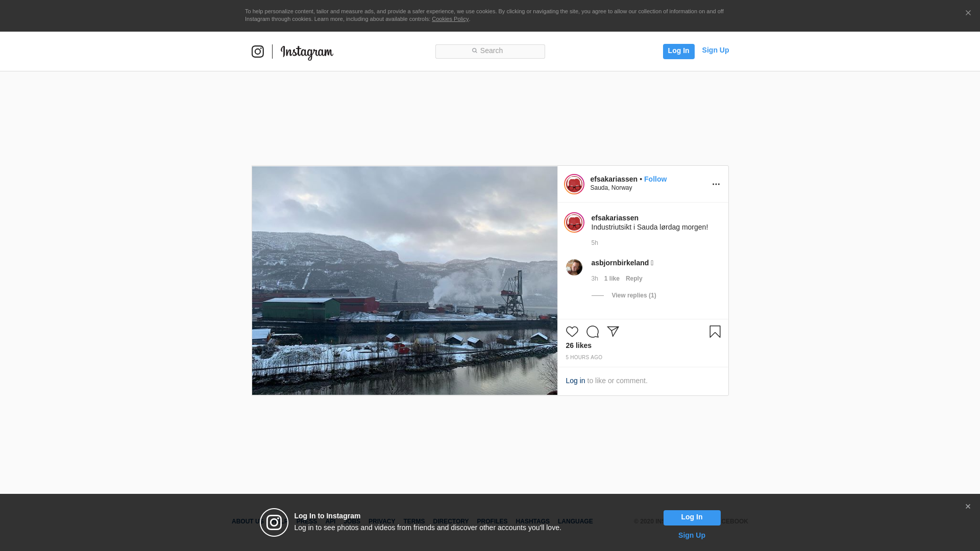Open the PROFILES footer link
The image size is (980, 551).
(492, 521)
